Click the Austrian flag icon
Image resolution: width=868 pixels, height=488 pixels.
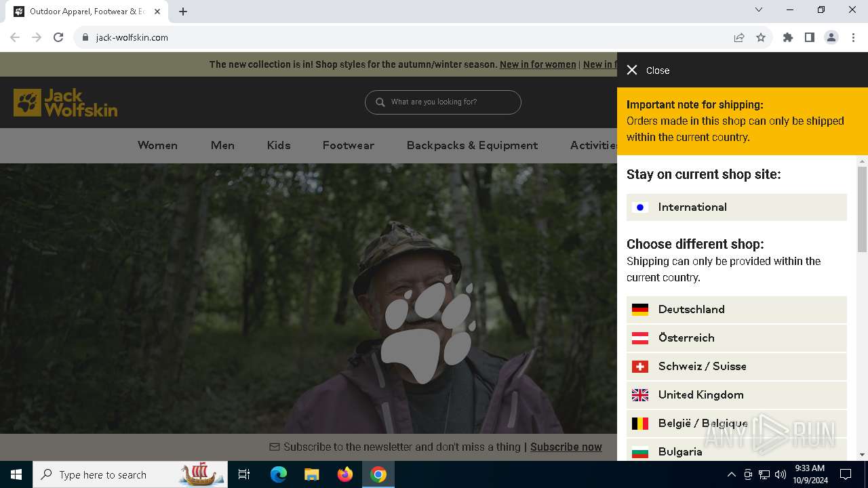coord(640,338)
